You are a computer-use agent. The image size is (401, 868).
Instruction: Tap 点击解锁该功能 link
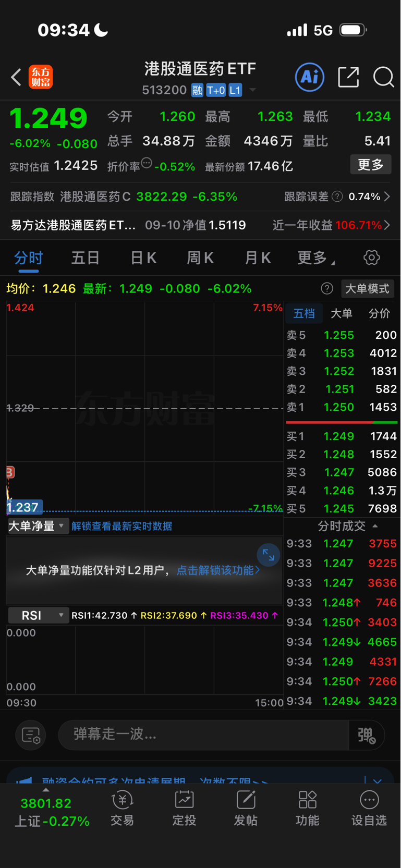click(x=218, y=570)
